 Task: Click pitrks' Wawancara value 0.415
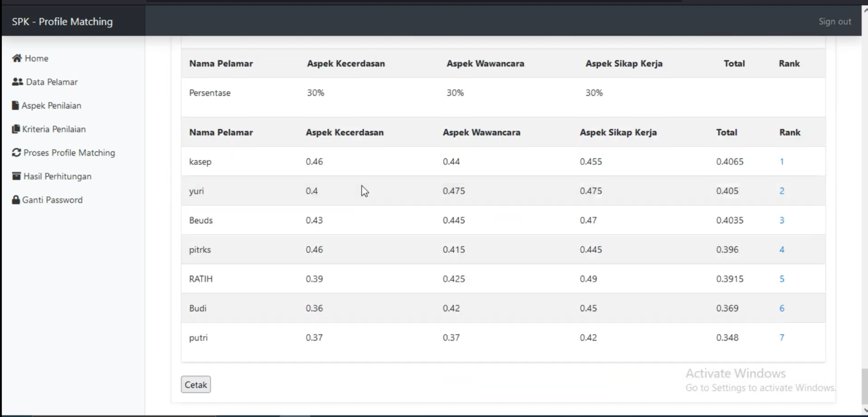click(454, 250)
